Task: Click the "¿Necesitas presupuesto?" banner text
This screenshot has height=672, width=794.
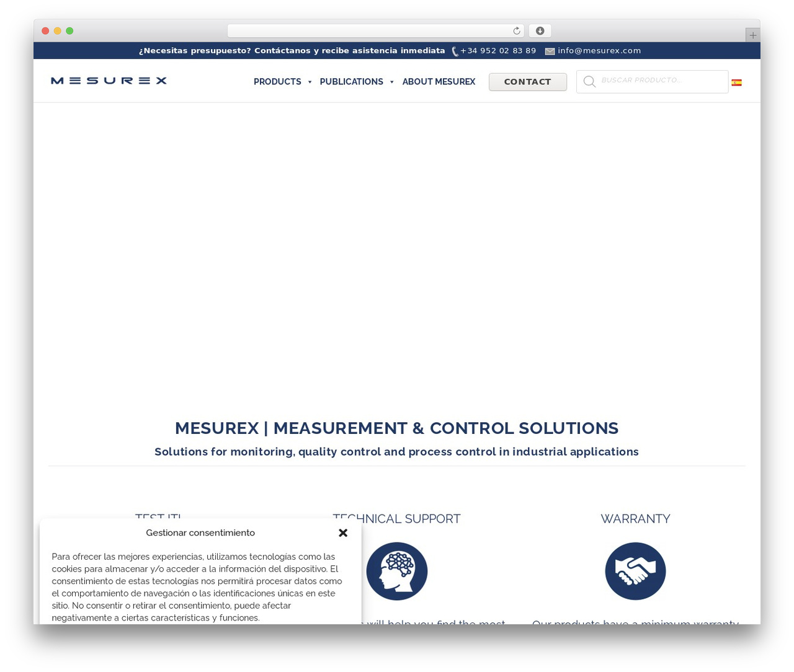Action: 292,51
